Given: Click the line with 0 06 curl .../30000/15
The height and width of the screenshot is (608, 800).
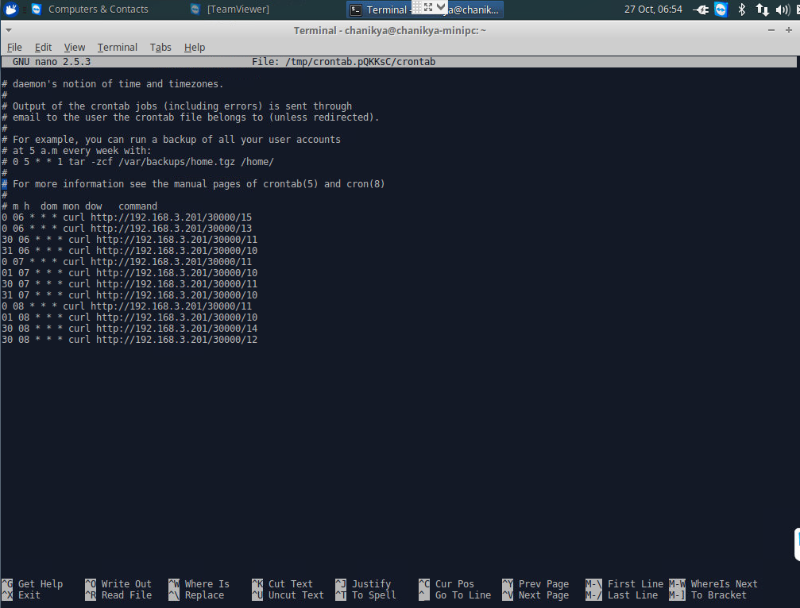Looking at the screenshot, I should coord(127,217).
